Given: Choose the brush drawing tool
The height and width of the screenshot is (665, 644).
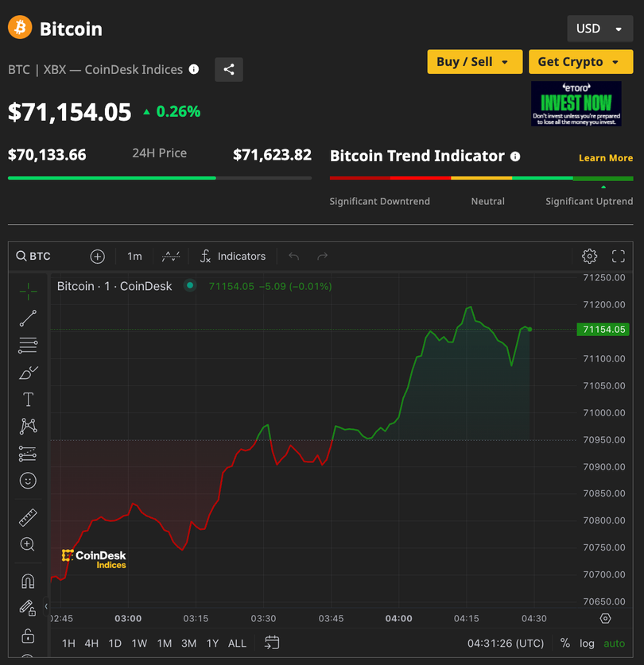Looking at the screenshot, I should point(28,373).
